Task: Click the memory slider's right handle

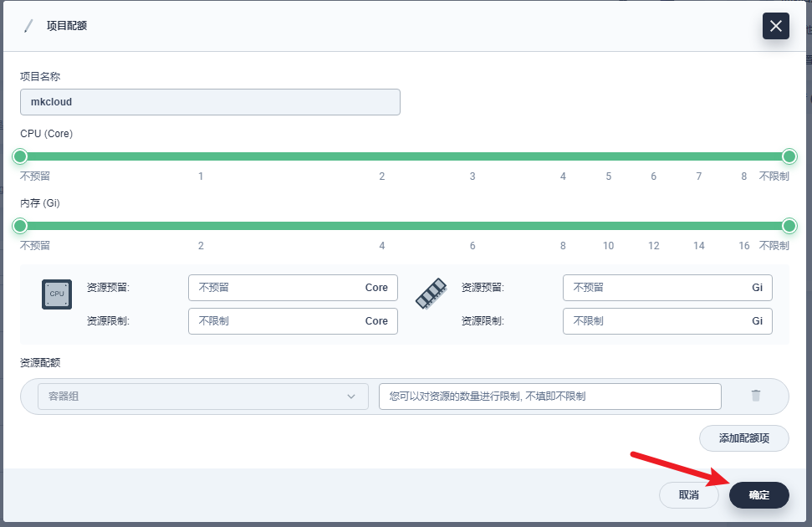Action: pyautogui.click(x=789, y=226)
